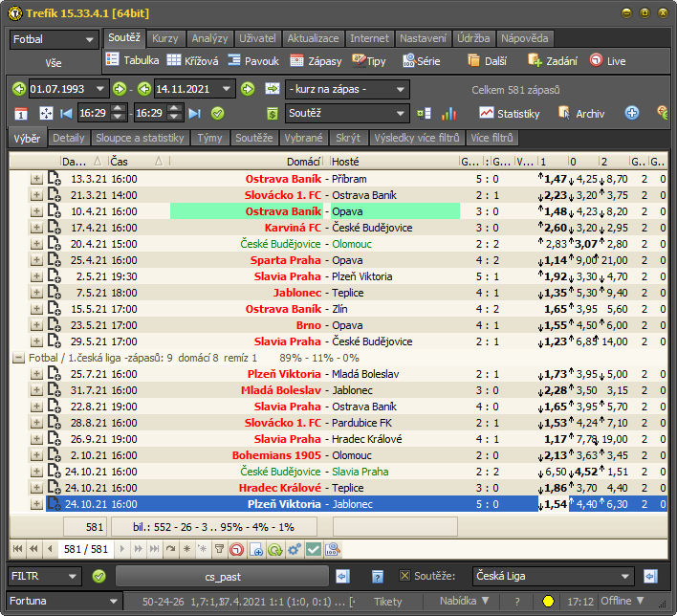This screenshot has width=677, height=616.
Task: Open the Česká Liga competition dropdown
Action: click(x=553, y=576)
